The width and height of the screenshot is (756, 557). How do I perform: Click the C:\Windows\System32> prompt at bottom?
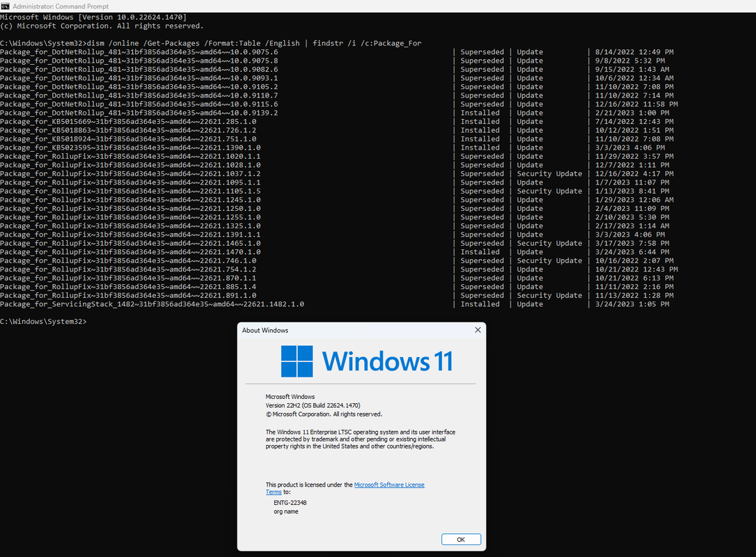coord(43,322)
